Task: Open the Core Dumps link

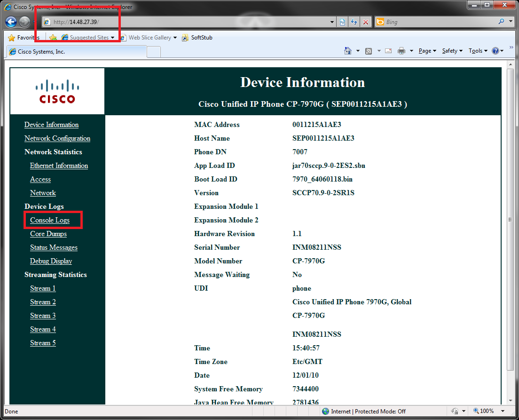Action: point(48,234)
